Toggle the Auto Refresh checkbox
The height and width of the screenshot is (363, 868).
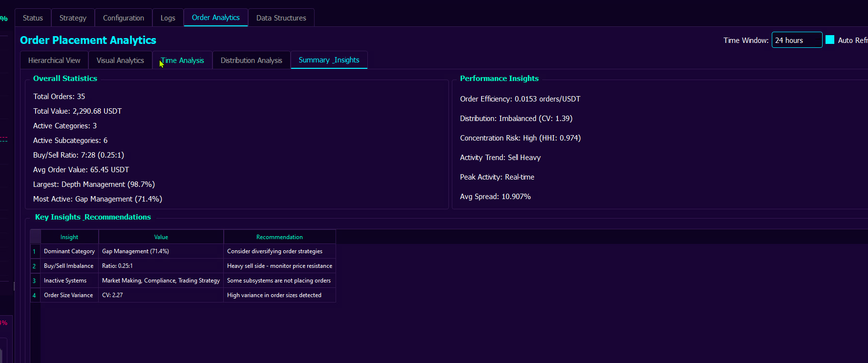[830, 40]
